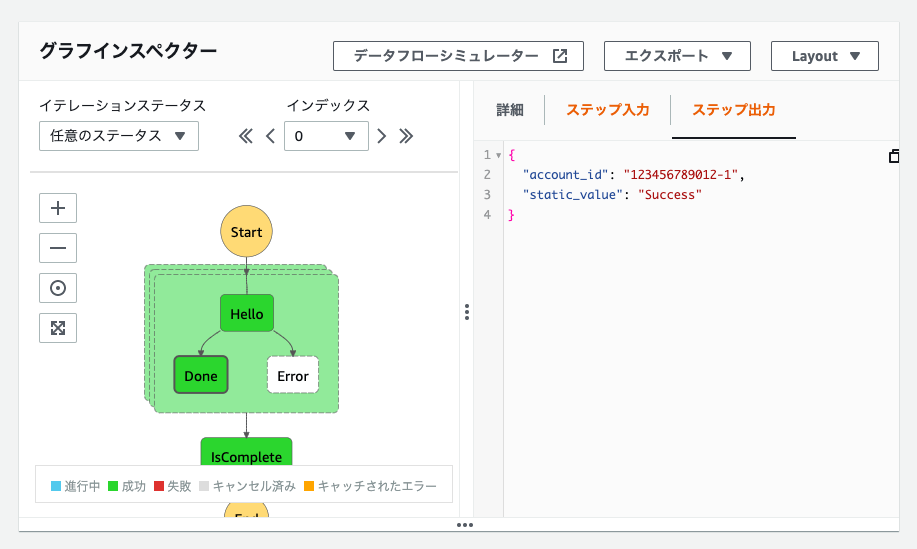
Task: Open the Layout dropdown button
Action: (825, 56)
